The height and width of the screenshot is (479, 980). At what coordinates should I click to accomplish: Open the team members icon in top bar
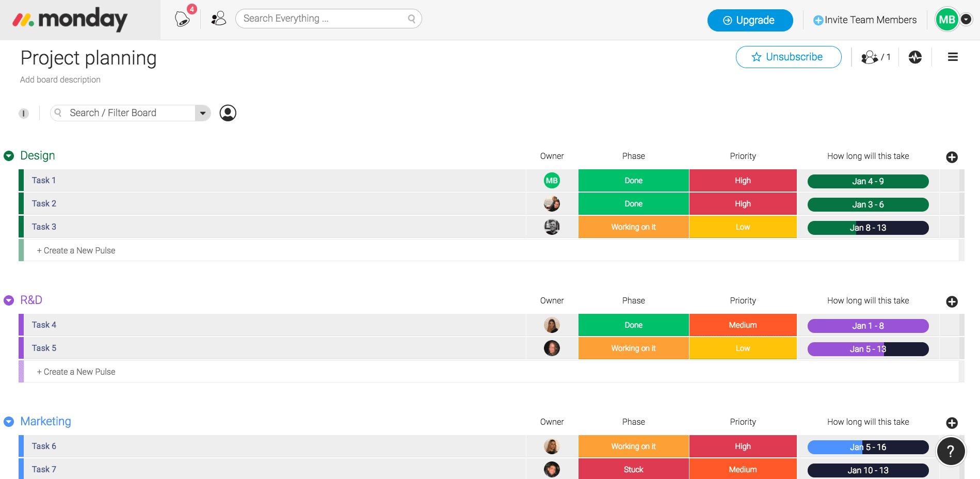click(x=219, y=19)
